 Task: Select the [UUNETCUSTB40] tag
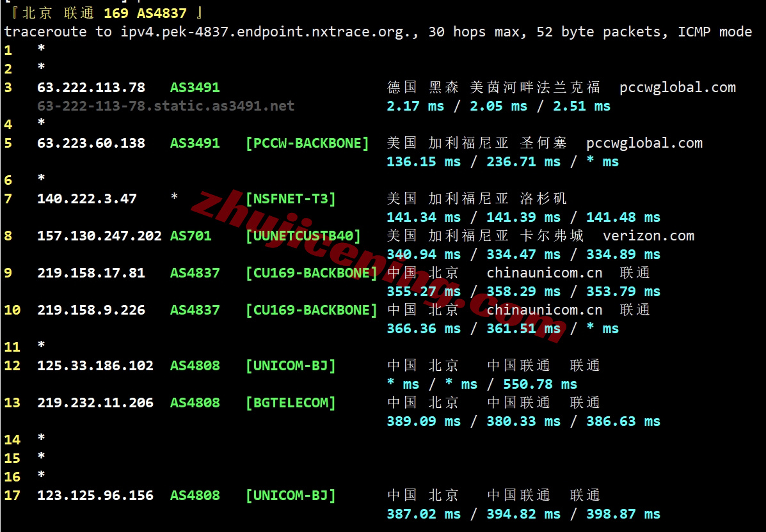click(x=303, y=236)
